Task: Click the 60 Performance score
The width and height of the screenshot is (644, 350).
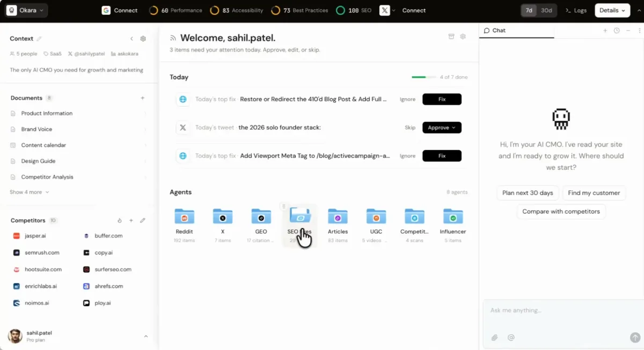Action: point(175,10)
